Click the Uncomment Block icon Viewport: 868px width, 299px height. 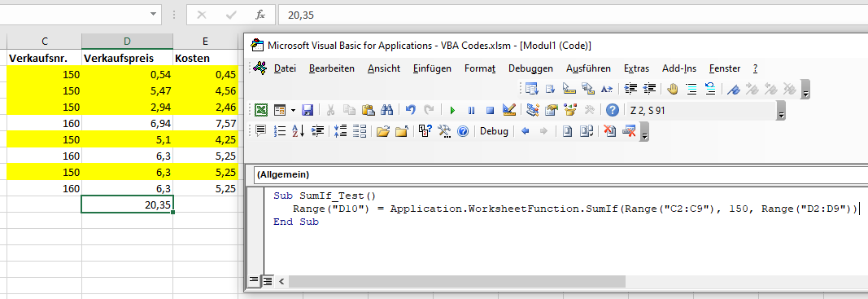pos(710,88)
